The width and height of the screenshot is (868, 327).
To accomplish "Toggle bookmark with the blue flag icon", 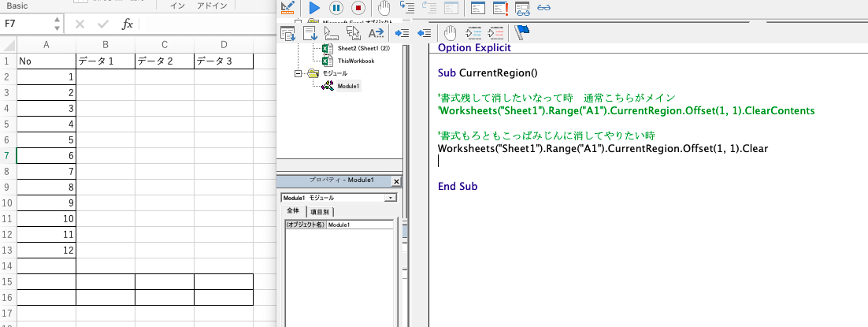I will (521, 33).
